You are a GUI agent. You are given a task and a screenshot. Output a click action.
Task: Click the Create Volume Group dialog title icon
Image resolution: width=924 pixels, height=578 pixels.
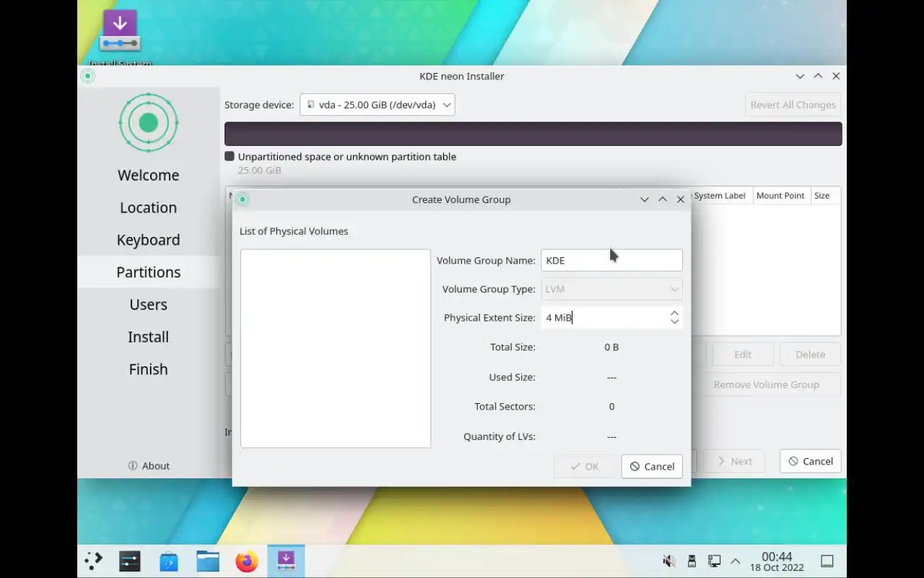coord(243,199)
